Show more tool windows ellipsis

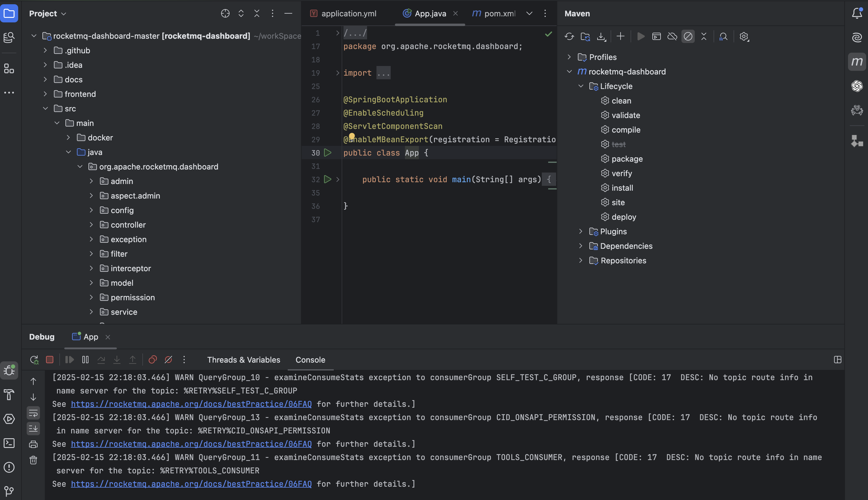(9, 93)
